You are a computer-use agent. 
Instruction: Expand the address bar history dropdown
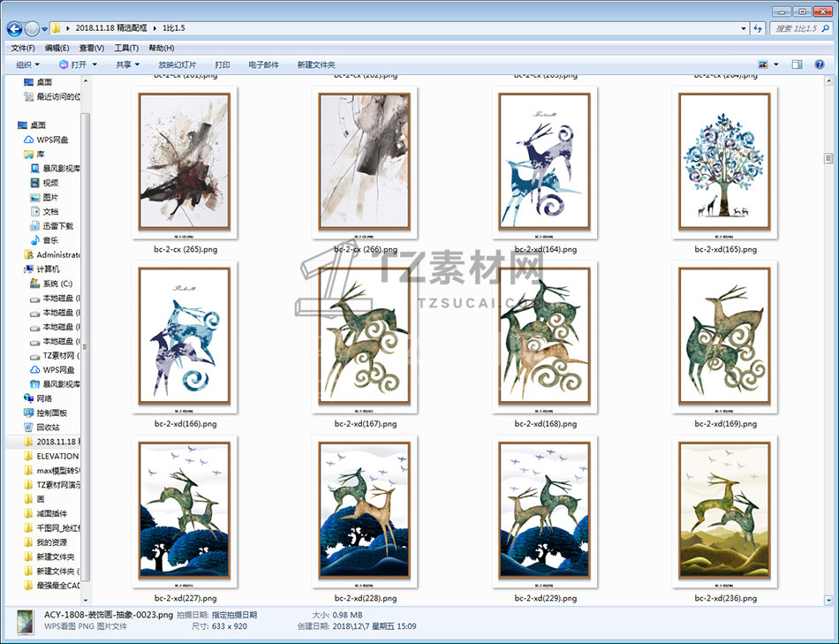(x=743, y=28)
